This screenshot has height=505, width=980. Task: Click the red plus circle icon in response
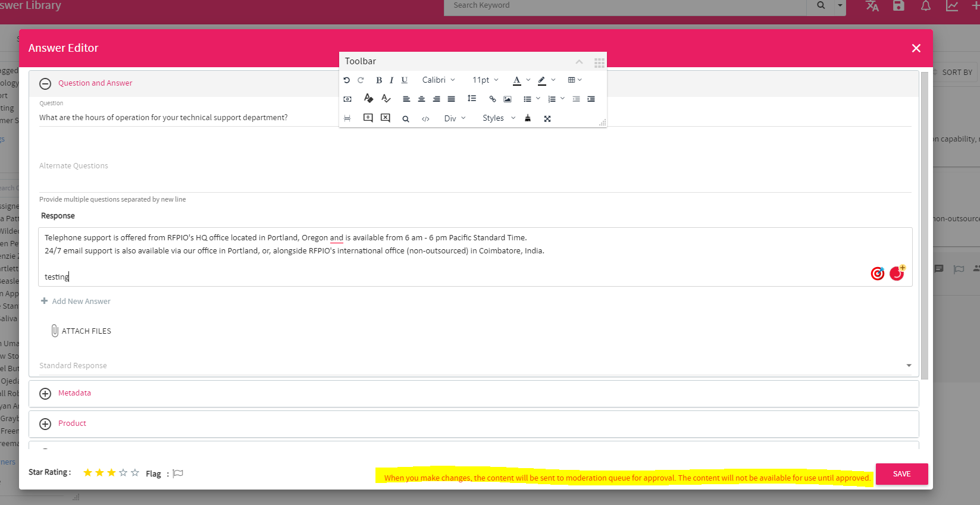897,273
